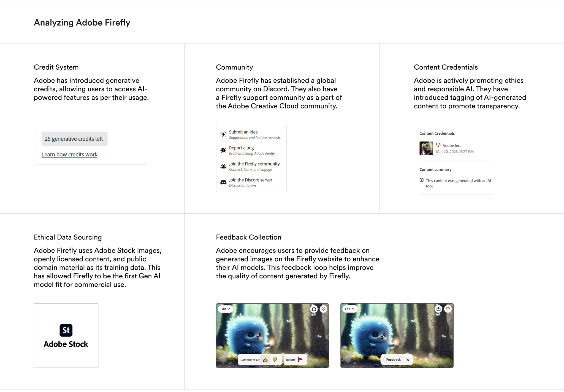Viewport: 564px width, 392px height.
Task: Click the bug icon beside Report a bug
Action: (223, 150)
